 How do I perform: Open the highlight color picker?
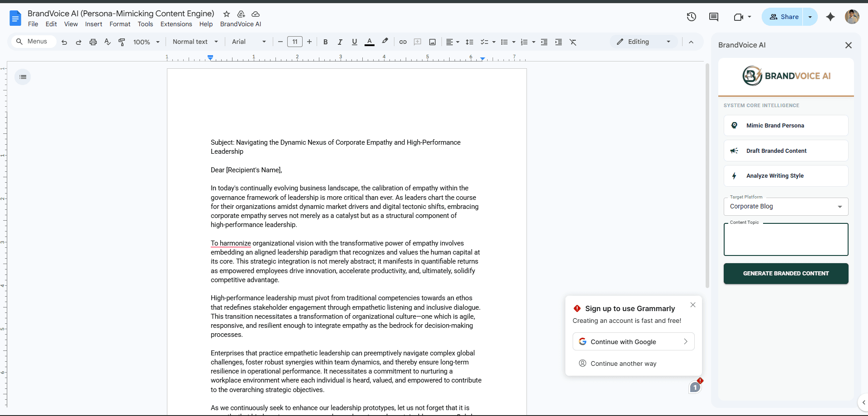coord(385,42)
